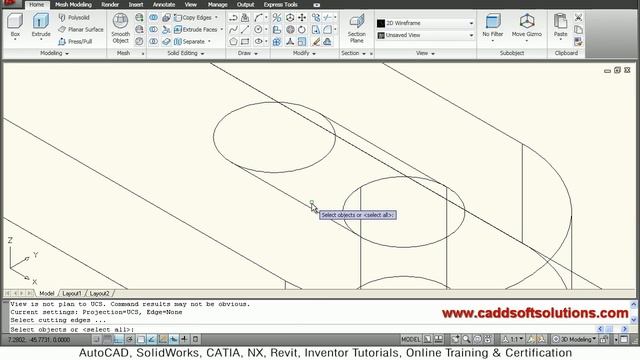Select the Model layout tab
This screenshot has width=640, height=360.
pos(47,293)
